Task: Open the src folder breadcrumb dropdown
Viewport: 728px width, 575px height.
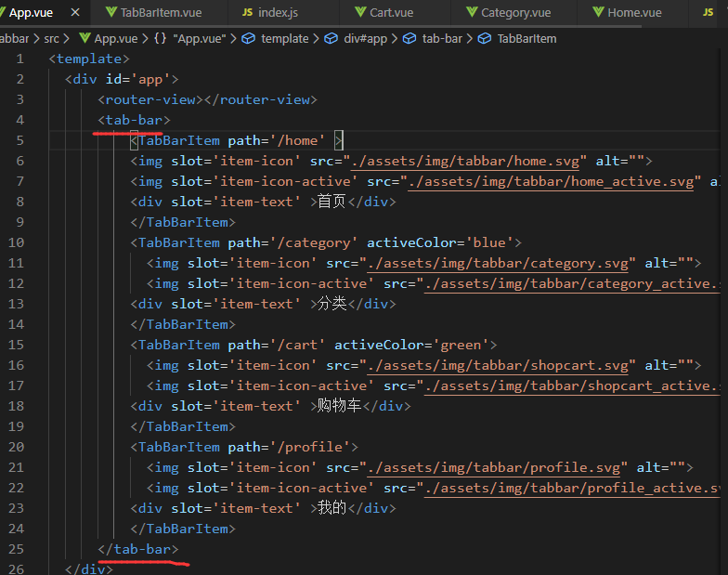Action: tap(51, 39)
